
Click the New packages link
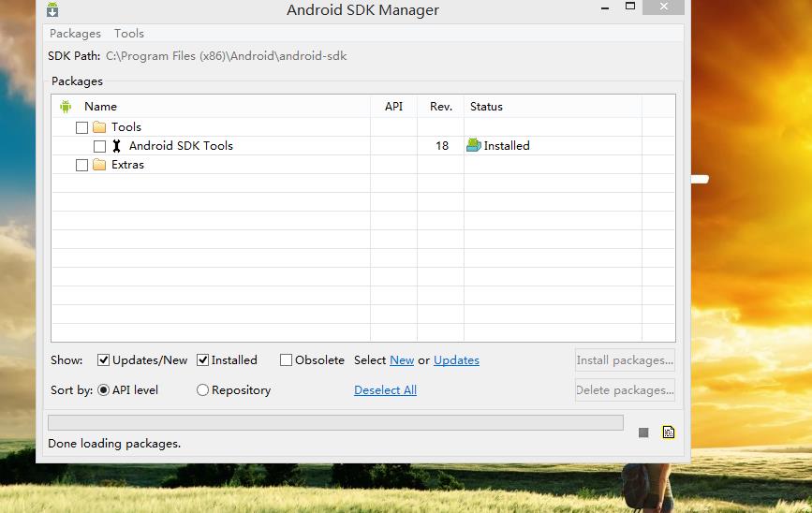pos(402,360)
